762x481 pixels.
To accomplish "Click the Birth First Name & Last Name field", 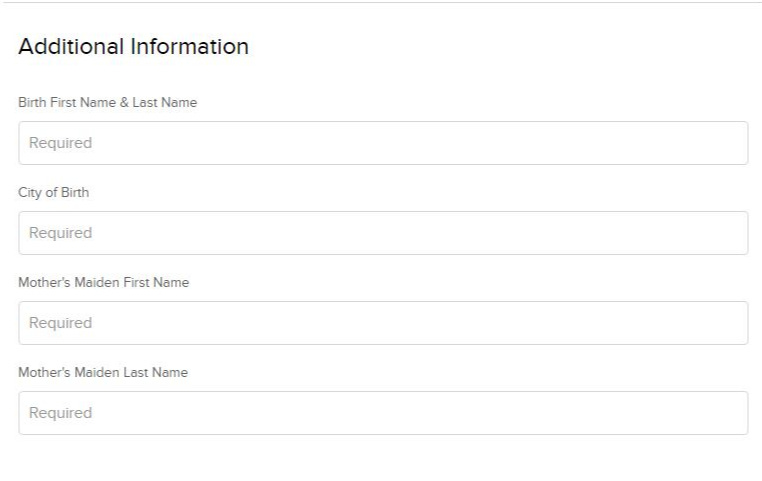I will 383,143.
